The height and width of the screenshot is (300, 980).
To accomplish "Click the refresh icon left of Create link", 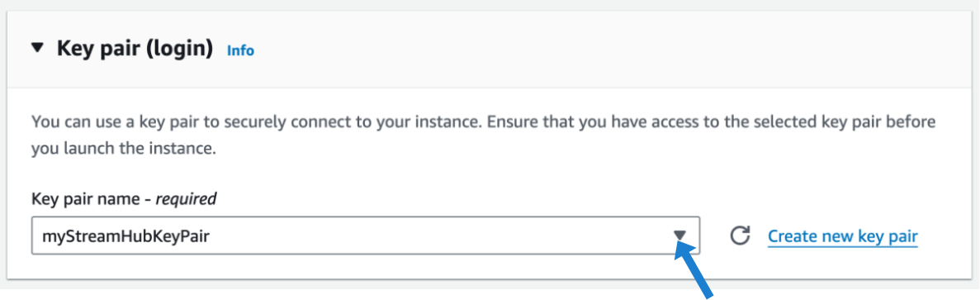I will click(740, 236).
